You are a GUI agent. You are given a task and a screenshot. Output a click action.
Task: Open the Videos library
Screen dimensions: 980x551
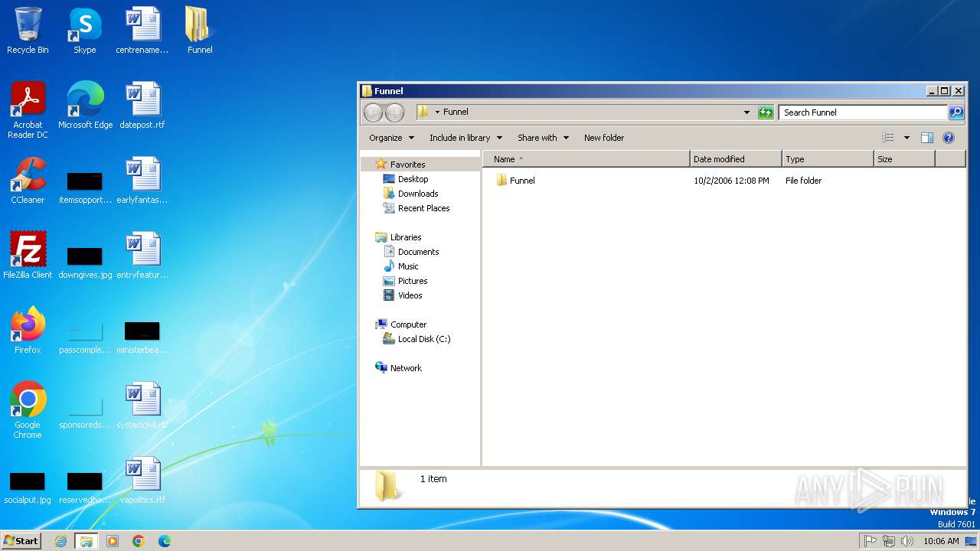click(410, 295)
